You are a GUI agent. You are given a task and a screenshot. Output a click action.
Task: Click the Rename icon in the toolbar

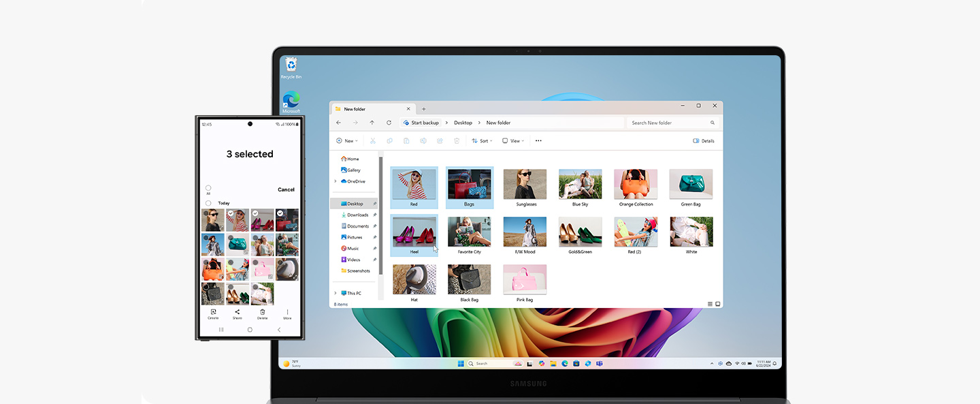(423, 141)
